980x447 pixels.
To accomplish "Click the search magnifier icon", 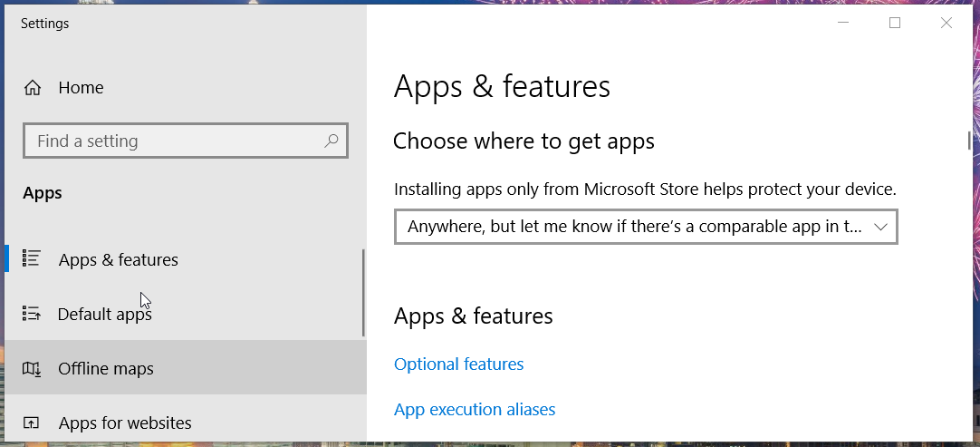I will (x=331, y=141).
